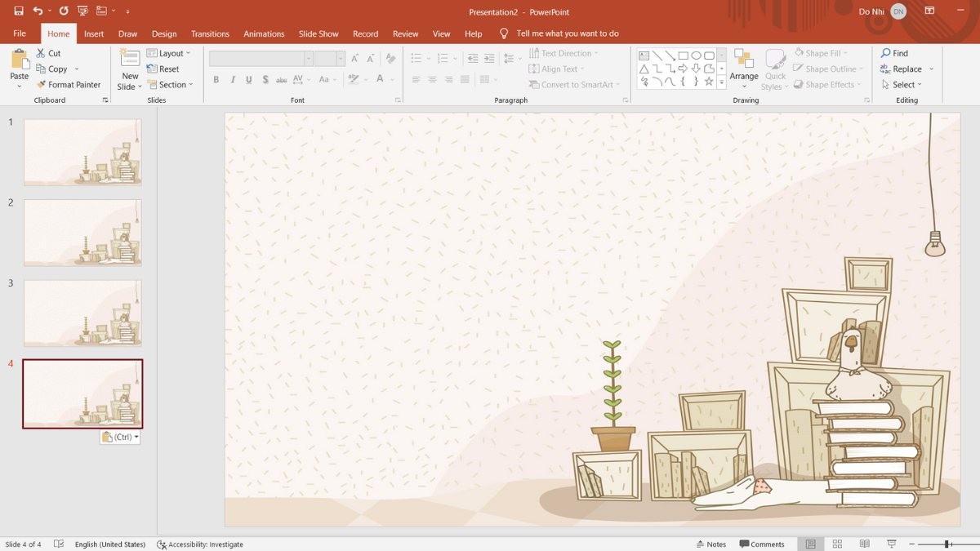Toggle Strikethrough formatting
Viewport: 980px width, 551px height.
[281, 80]
